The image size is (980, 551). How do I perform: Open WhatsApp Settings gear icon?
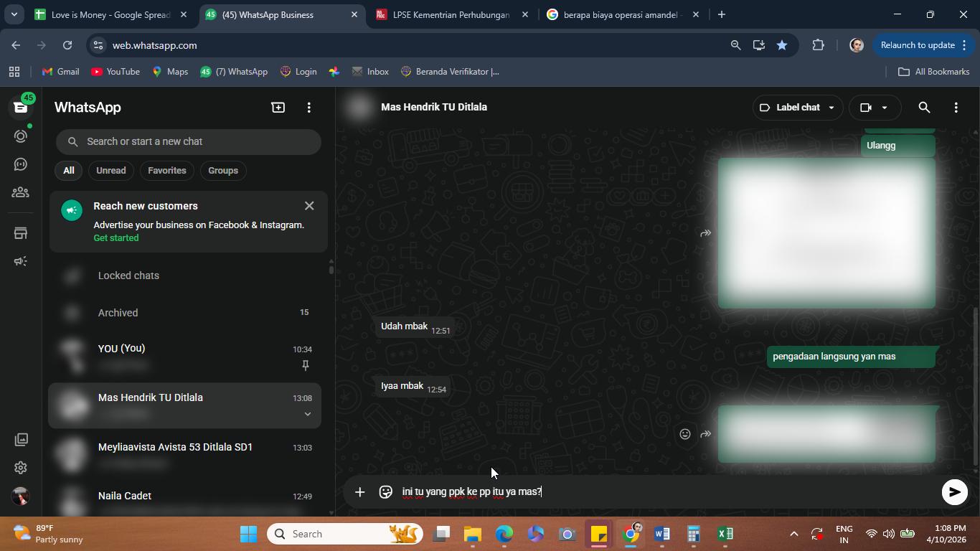[20, 468]
